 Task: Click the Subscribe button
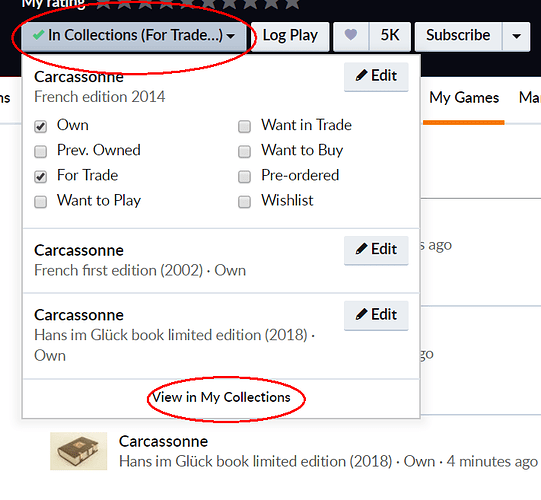pos(458,36)
